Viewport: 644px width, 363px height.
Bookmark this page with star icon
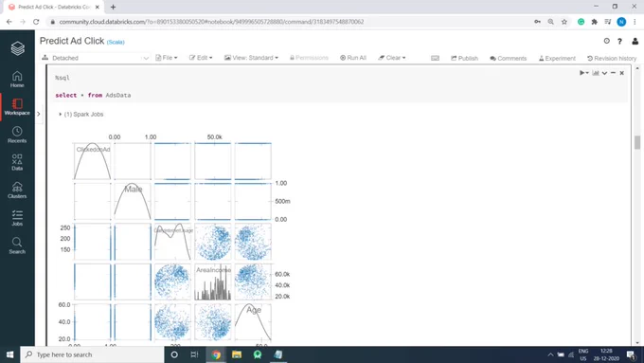564,22
